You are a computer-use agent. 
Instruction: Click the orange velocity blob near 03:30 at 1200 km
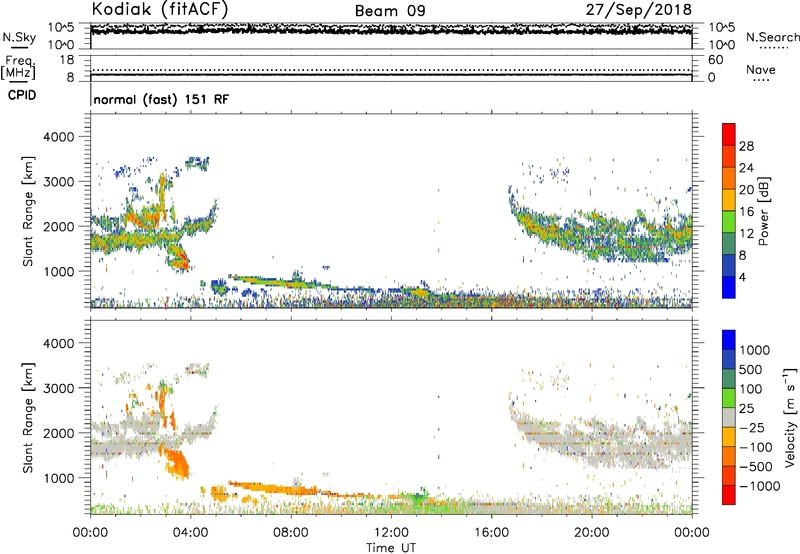(178, 463)
